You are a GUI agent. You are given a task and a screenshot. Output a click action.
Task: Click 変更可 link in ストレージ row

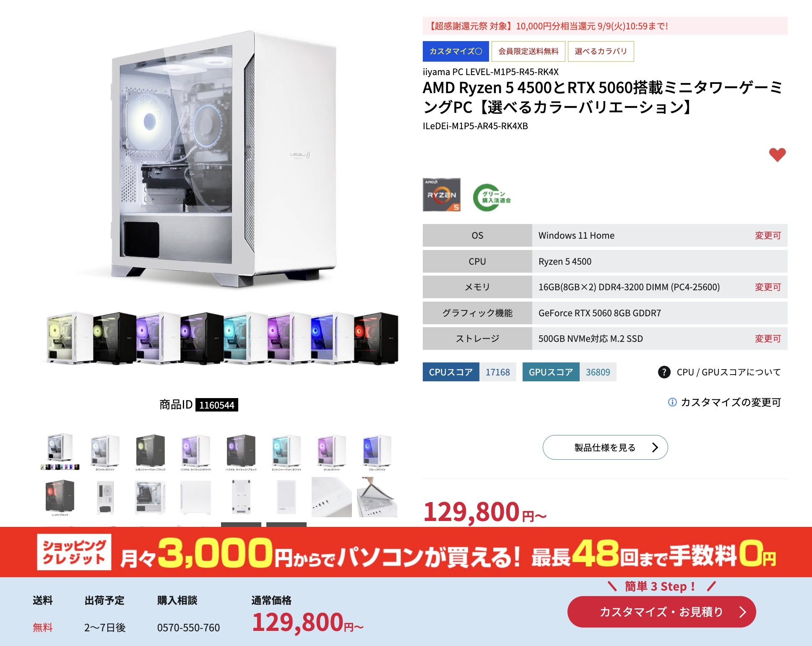(768, 339)
